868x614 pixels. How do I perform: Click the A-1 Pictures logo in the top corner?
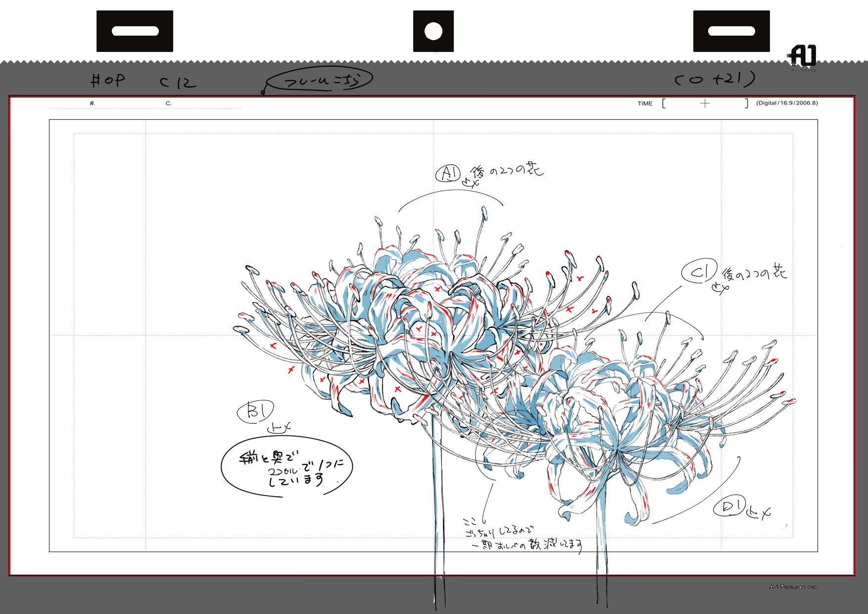(x=803, y=57)
